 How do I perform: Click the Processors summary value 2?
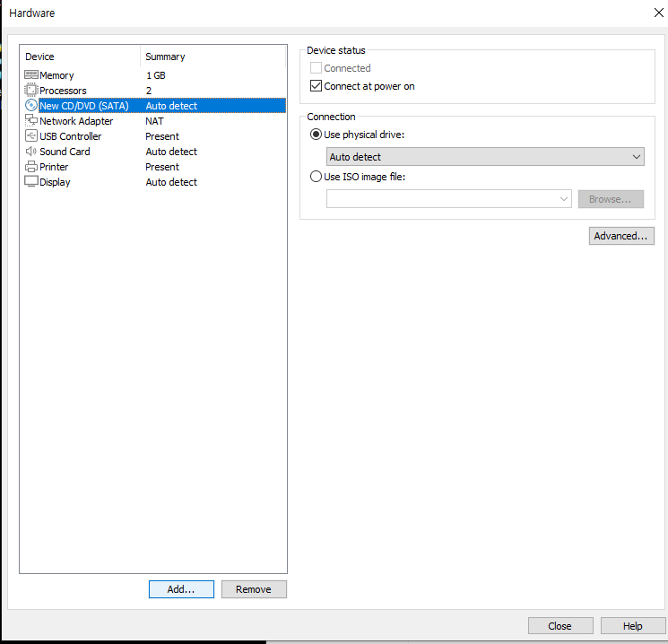click(149, 91)
